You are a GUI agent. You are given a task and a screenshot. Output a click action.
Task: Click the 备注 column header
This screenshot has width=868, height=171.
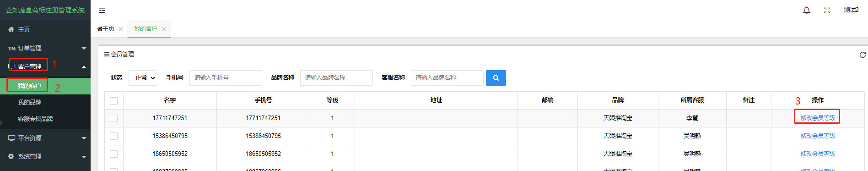[x=749, y=100]
